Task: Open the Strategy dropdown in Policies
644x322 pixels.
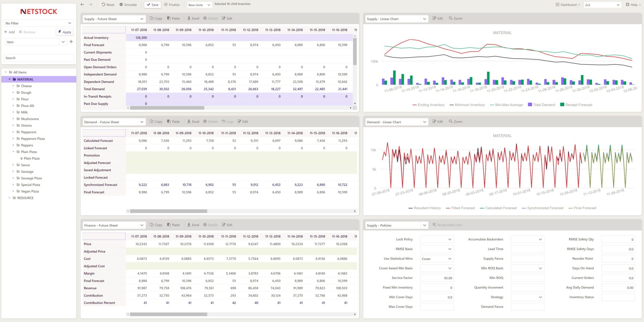Action: click(x=527, y=297)
